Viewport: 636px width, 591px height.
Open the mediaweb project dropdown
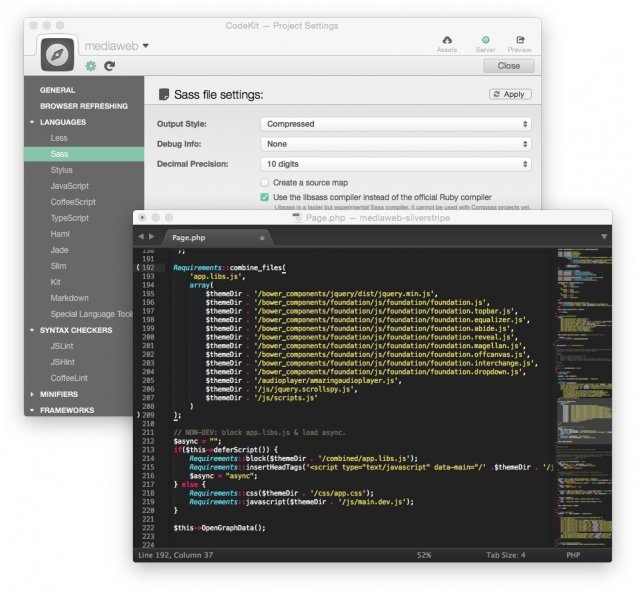pos(146,46)
